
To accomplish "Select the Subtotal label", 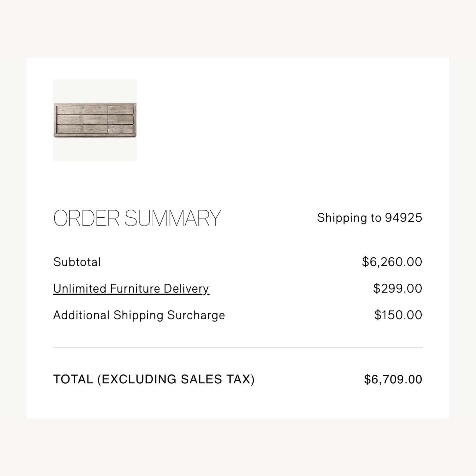I will [x=77, y=261].
